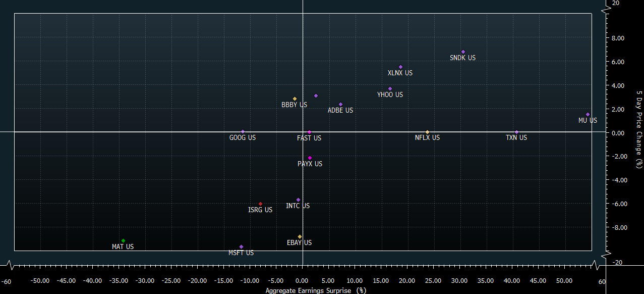Screen dimensions: 644x294
Task: Click the -15.00 x-axis tick label
Action: 223,281
